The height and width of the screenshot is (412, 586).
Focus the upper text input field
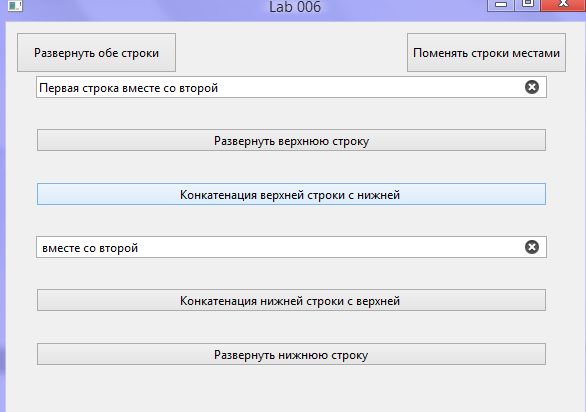coord(291,87)
